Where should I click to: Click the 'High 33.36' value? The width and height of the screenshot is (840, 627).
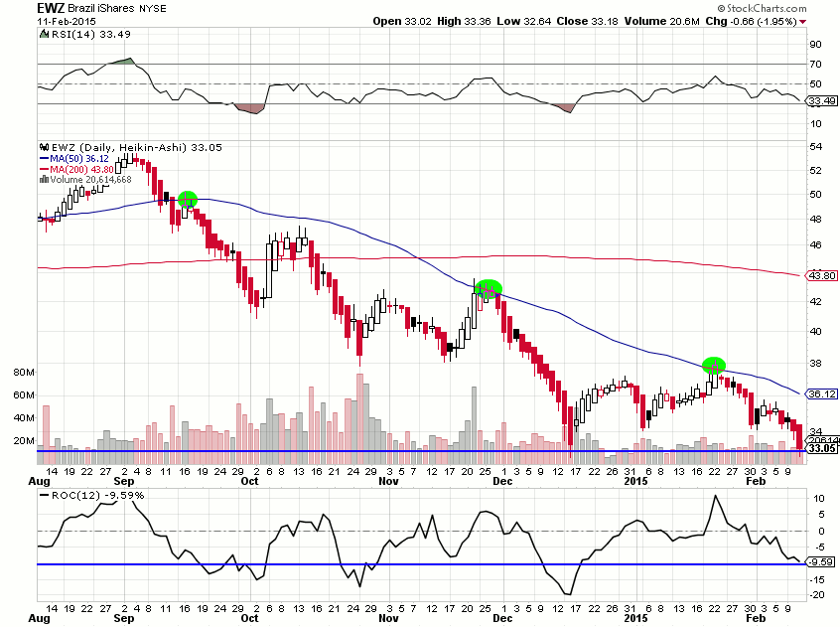pyautogui.click(x=464, y=22)
